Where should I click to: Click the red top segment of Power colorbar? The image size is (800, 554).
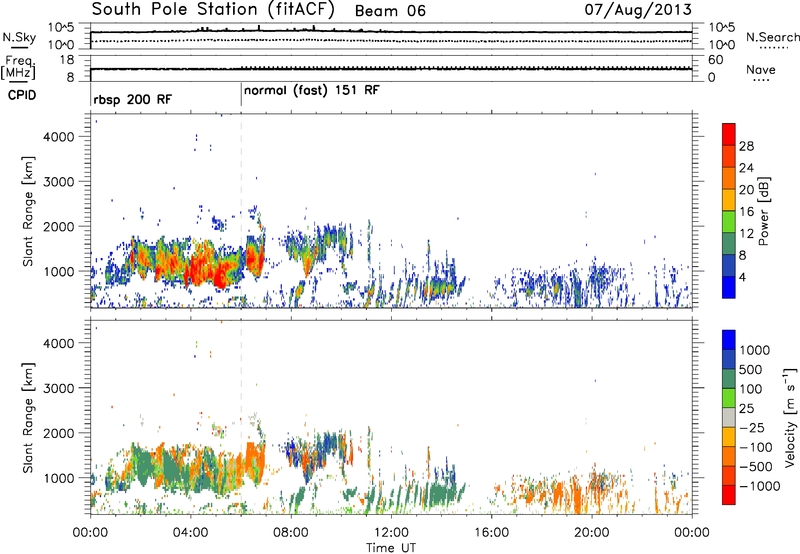tap(729, 134)
